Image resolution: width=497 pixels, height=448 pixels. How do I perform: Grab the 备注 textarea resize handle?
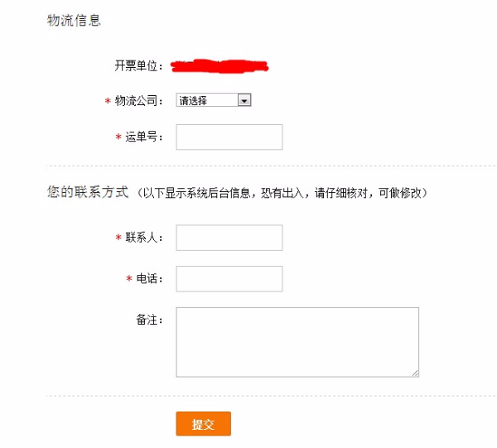(414, 373)
